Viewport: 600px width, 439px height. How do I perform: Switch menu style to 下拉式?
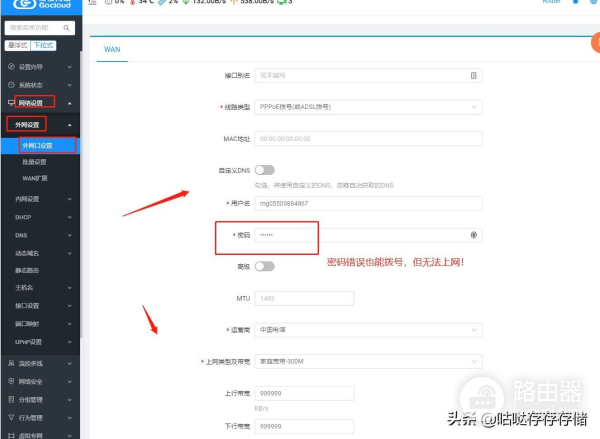[x=43, y=46]
